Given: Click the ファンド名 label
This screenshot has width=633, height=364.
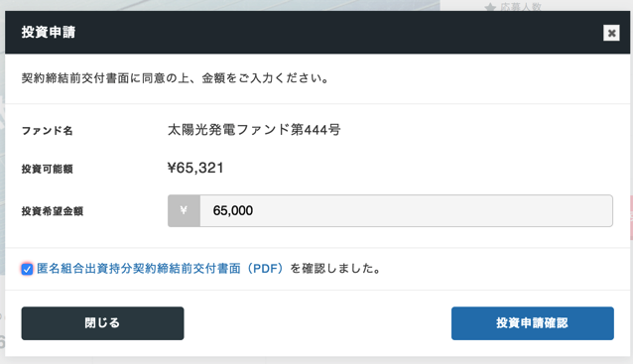Looking at the screenshot, I should pos(47,131).
